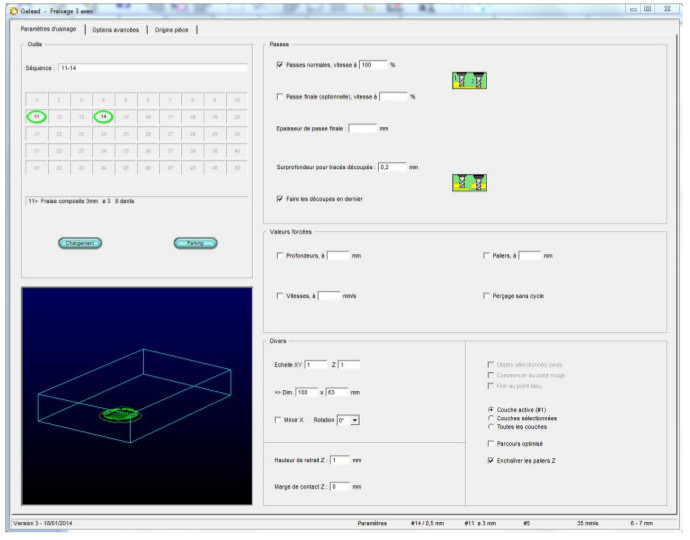Select circled tool slot 11
This screenshot has width=690, height=540.
pos(36,117)
